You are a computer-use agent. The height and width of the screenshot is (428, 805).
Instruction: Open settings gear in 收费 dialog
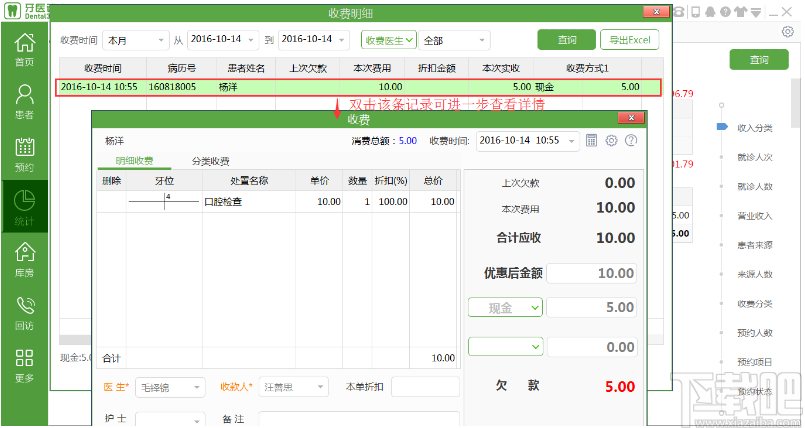click(x=611, y=140)
